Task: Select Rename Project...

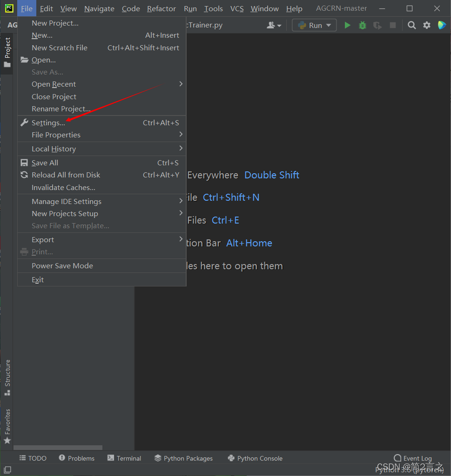Action: 101,109
